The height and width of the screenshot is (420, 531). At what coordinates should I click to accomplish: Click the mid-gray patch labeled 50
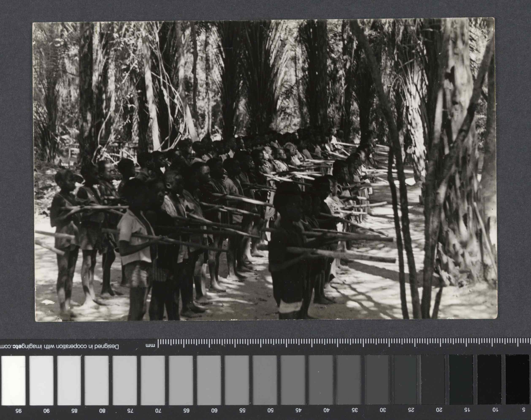tap(265, 381)
